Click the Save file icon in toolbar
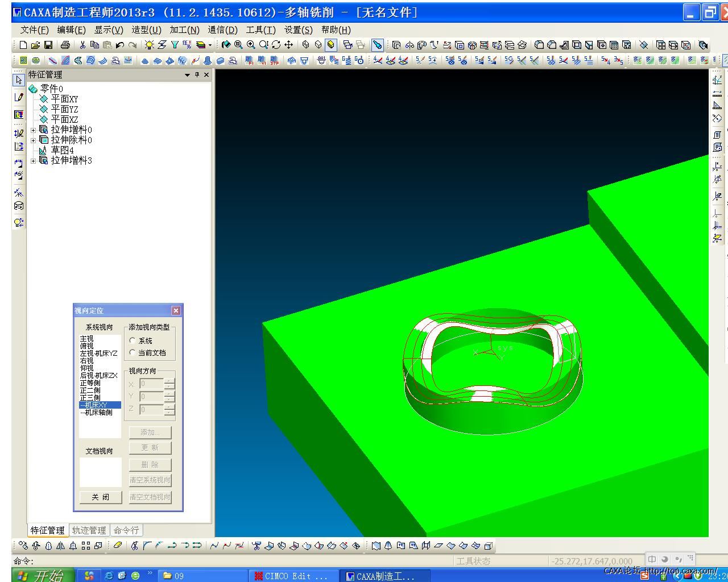The width and height of the screenshot is (728, 582). (48, 45)
